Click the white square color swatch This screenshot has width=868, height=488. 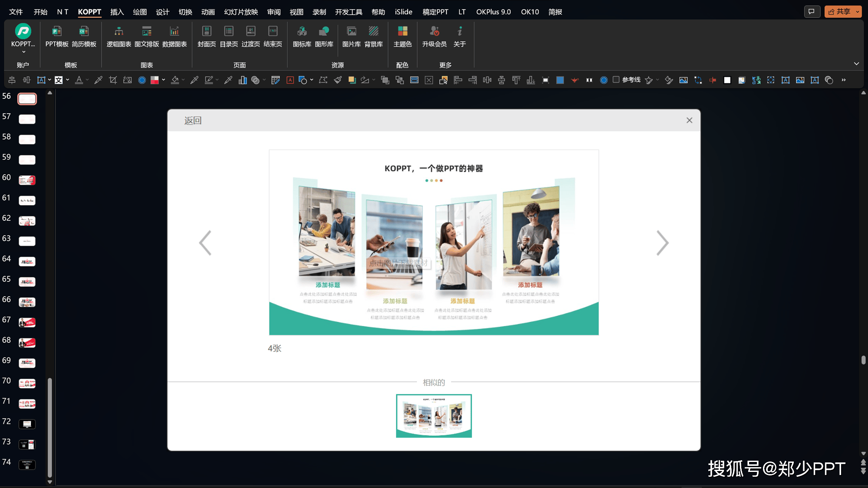point(727,80)
